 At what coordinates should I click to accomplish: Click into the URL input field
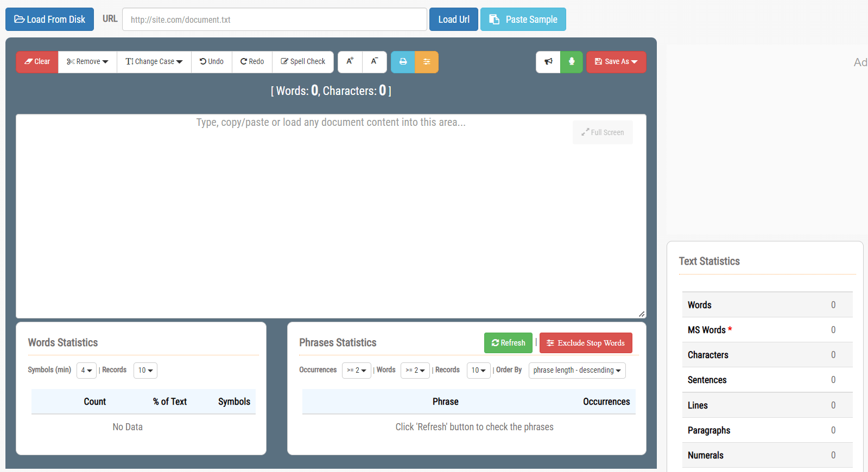point(275,20)
